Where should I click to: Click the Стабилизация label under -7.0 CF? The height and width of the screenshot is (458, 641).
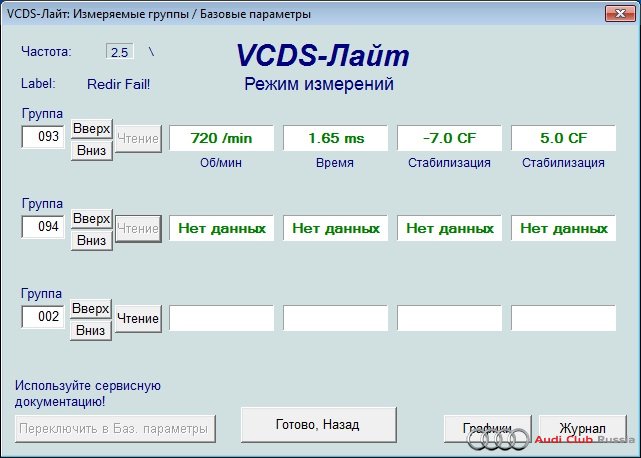pyautogui.click(x=449, y=163)
